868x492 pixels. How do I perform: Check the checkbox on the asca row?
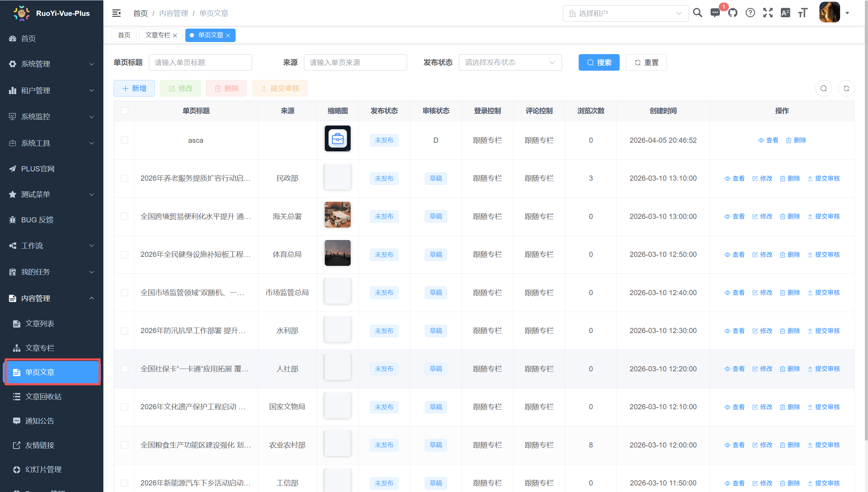tap(124, 140)
